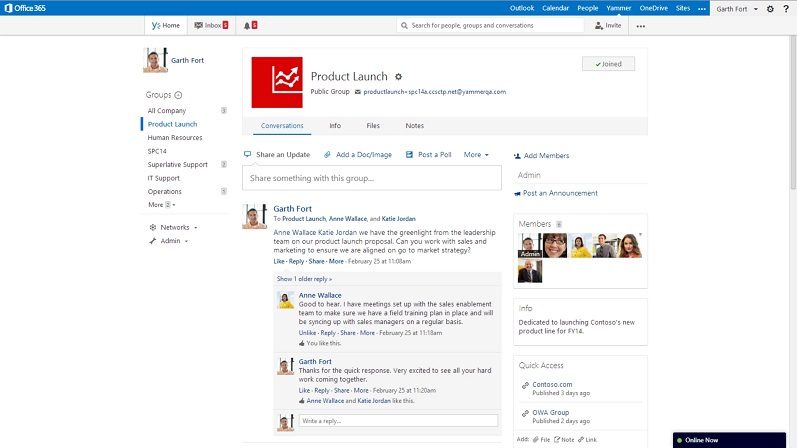Image resolution: width=797 pixels, height=448 pixels.
Task: Expand the Admin dropdown in sidebar
Action: [x=169, y=241]
